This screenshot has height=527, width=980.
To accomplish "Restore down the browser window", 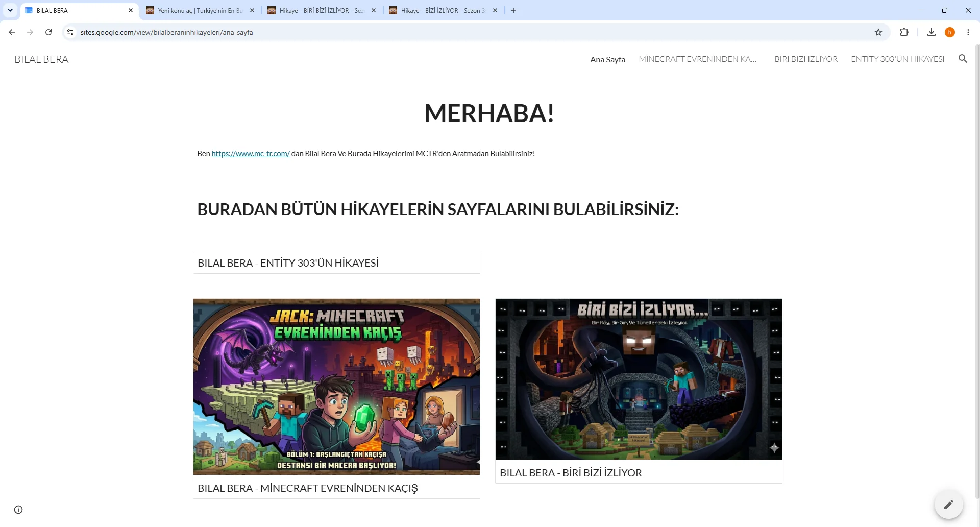I will (945, 10).
